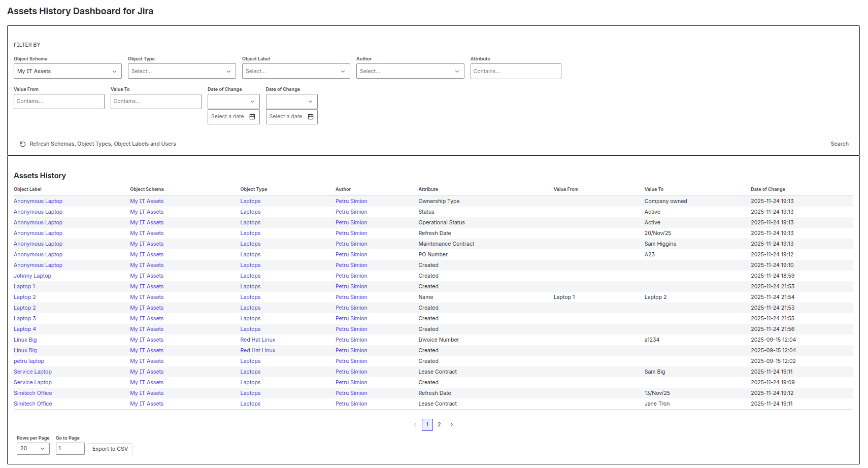
Task: Go to next page using the right chevron
Action: (451, 424)
